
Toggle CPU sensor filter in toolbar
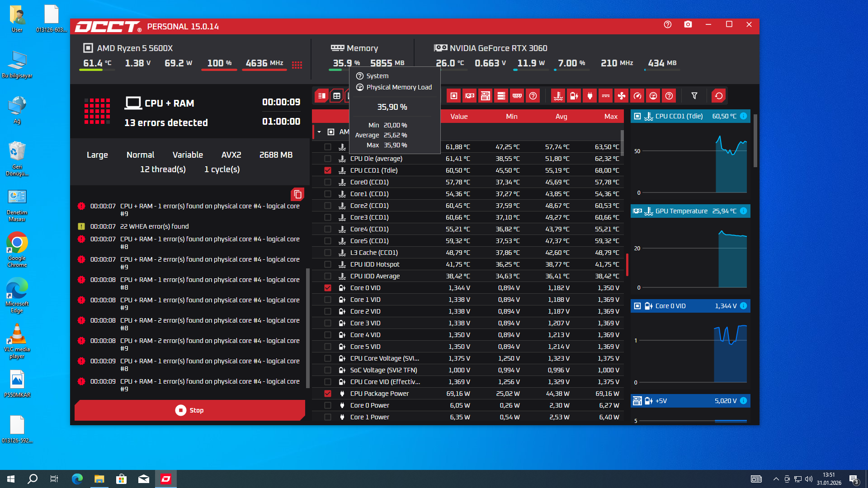click(454, 96)
